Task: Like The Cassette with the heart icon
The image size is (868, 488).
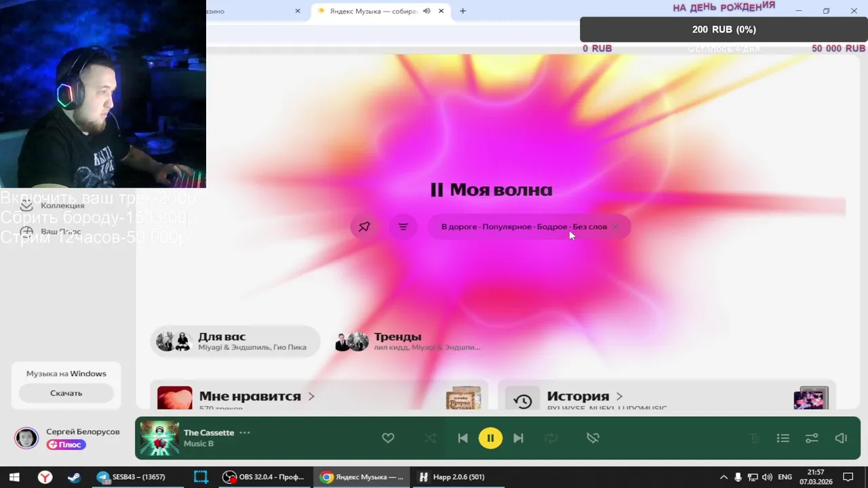Action: tap(388, 438)
